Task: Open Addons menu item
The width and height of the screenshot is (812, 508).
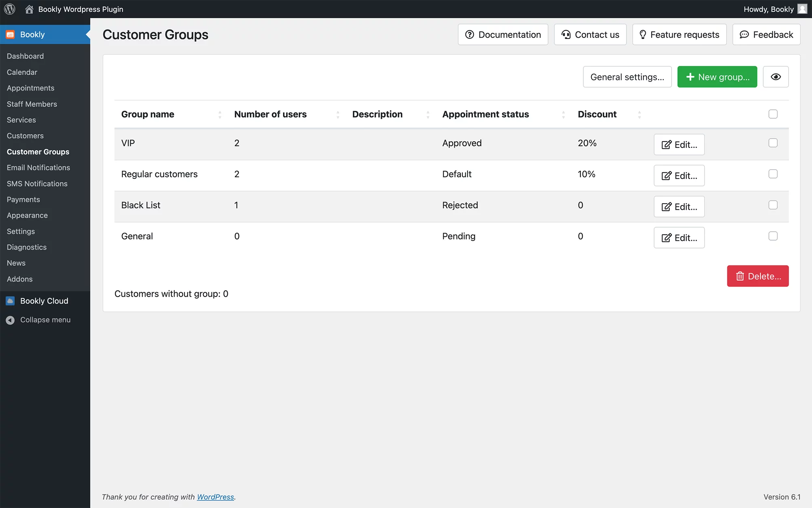Action: coord(19,279)
